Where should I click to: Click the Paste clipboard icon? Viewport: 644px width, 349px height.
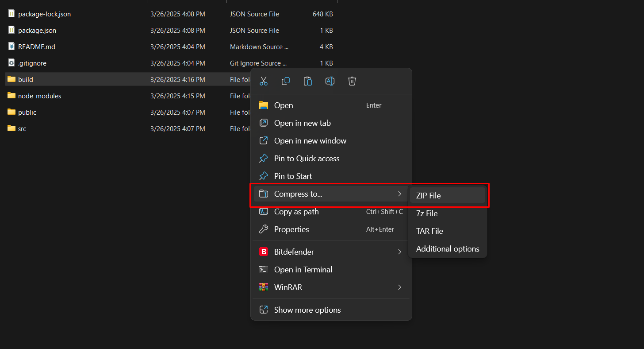(x=308, y=81)
